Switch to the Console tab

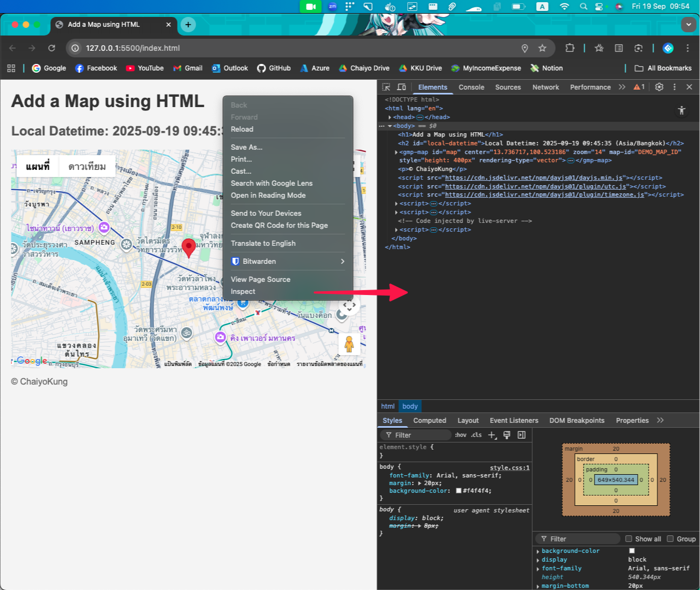pyautogui.click(x=471, y=87)
